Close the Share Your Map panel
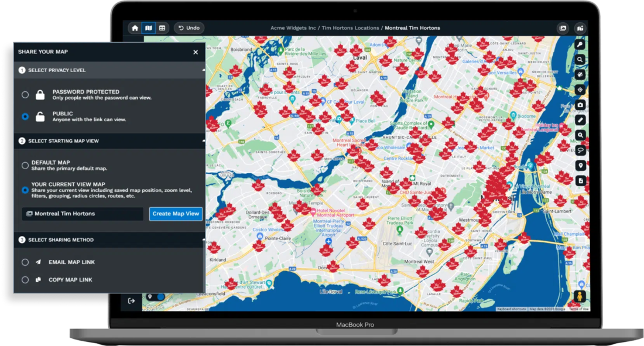644x346 pixels. (196, 52)
